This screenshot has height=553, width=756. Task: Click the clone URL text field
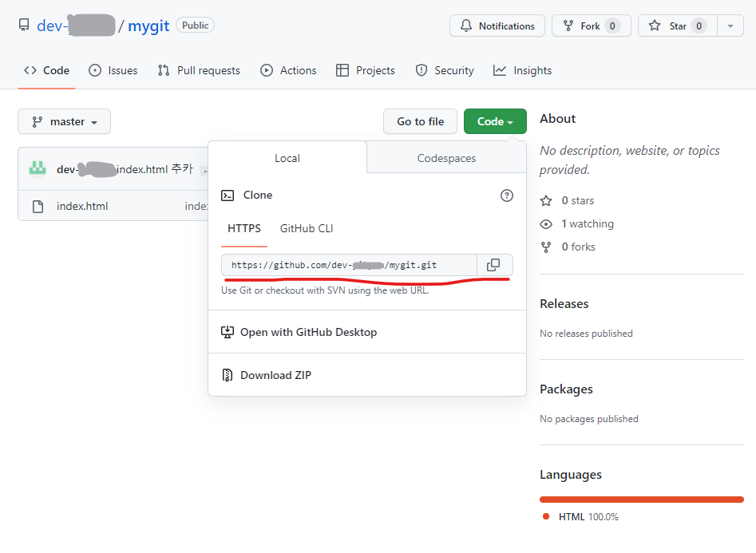pyautogui.click(x=349, y=265)
